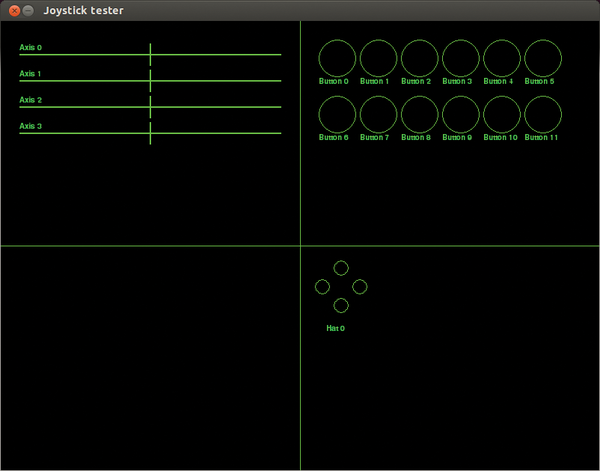Screen dimensions: 600x471
Task: Click the Button 0 circle indicator
Action: click(x=337, y=58)
